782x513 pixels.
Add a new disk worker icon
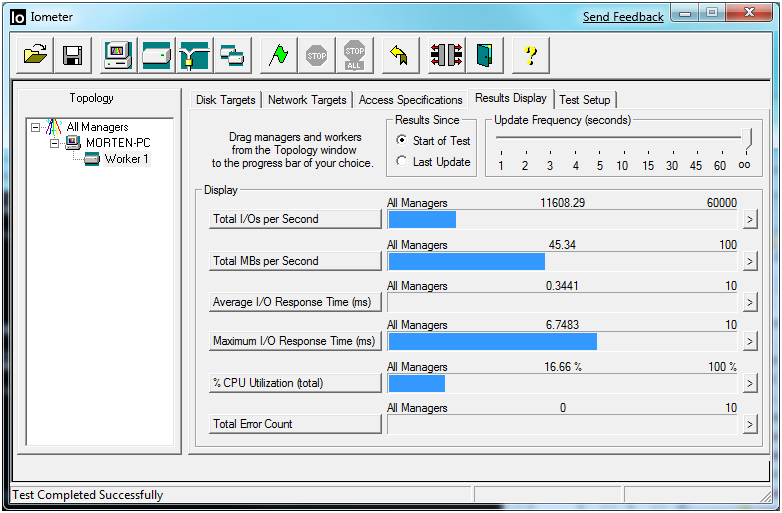pyautogui.click(x=157, y=55)
